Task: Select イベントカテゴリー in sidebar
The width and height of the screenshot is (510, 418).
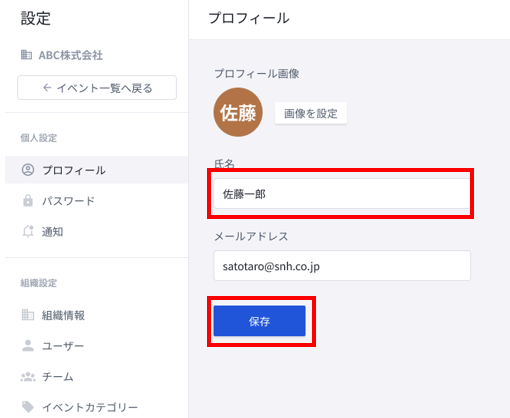Action: click(x=97, y=407)
